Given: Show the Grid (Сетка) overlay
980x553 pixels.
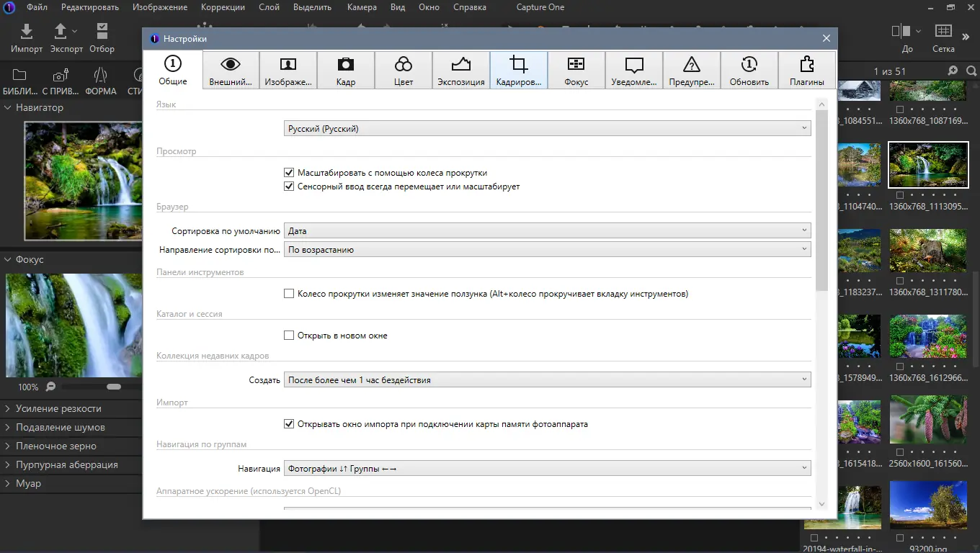Looking at the screenshot, I should click(x=943, y=38).
